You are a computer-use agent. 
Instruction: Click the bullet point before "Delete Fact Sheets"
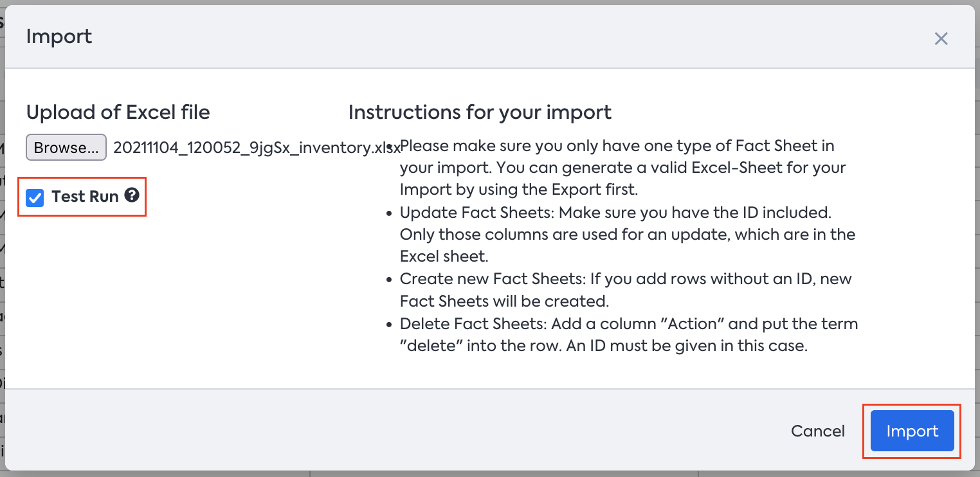click(390, 325)
